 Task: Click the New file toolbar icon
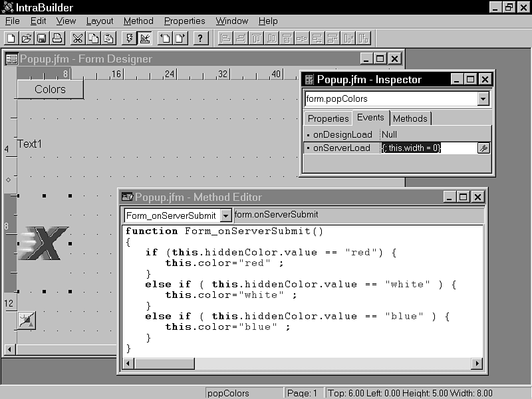point(11,38)
